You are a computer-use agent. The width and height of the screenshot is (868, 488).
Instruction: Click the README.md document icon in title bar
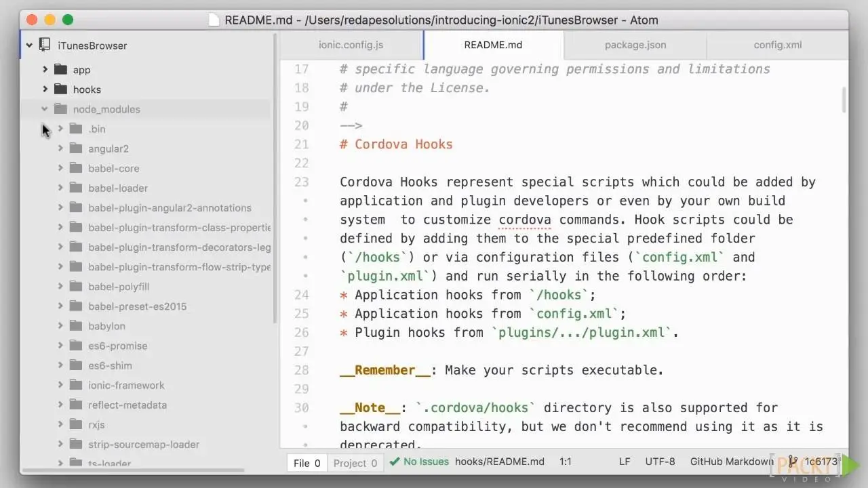(214, 20)
